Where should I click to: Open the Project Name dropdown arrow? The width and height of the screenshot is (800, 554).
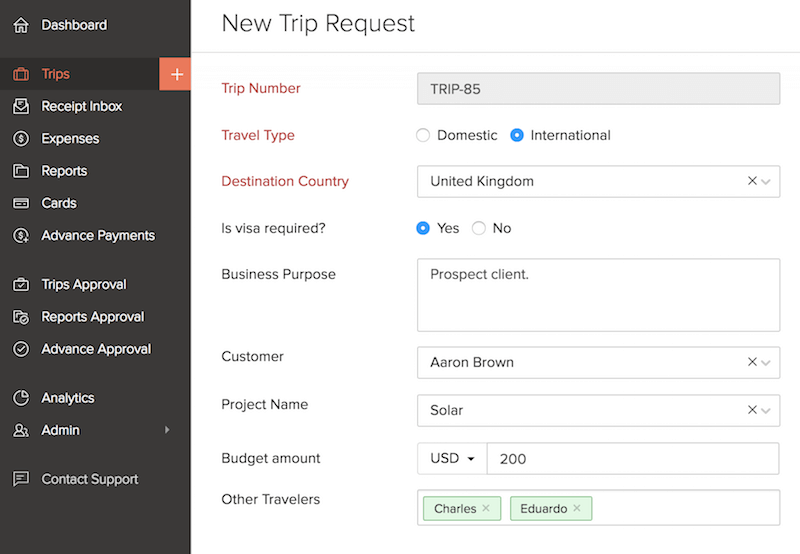pyautogui.click(x=766, y=411)
